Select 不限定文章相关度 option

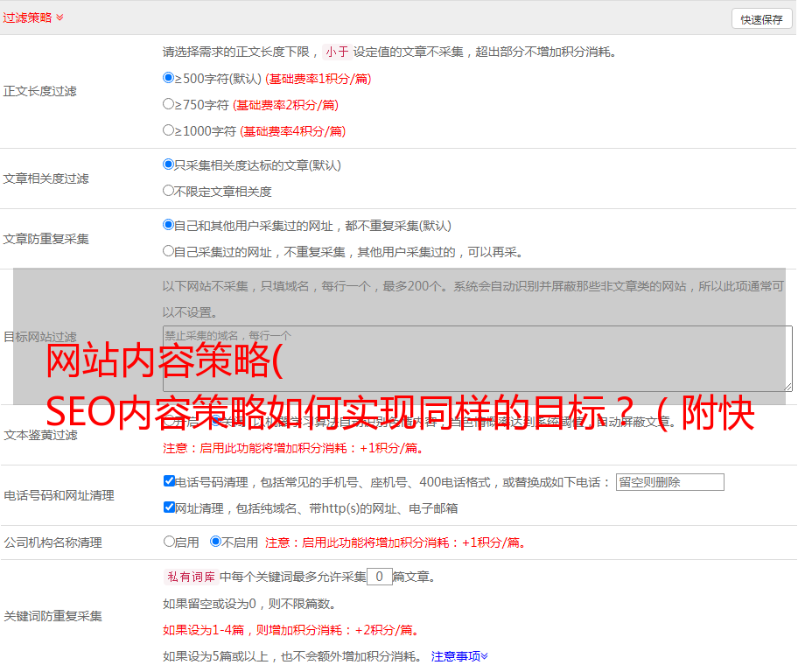(168, 191)
